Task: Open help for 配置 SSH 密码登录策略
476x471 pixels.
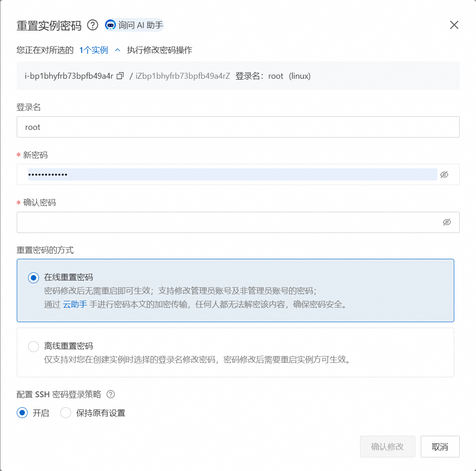Action: (111, 395)
